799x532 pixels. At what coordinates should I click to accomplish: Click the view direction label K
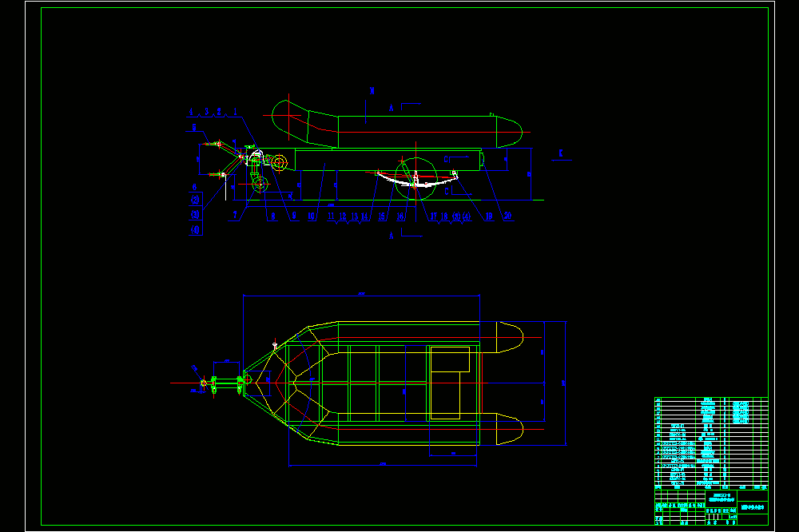coord(561,153)
